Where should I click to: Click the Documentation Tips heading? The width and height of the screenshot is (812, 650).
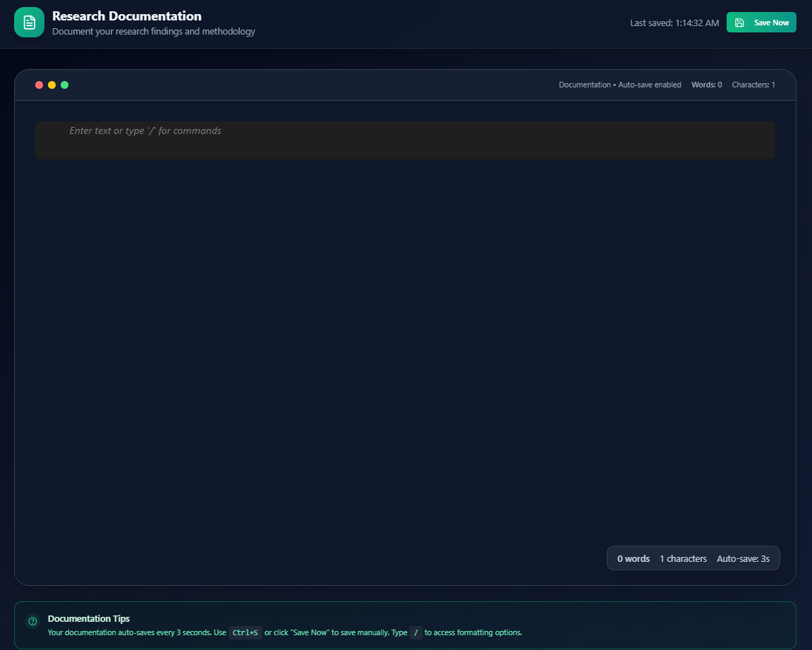(89, 618)
